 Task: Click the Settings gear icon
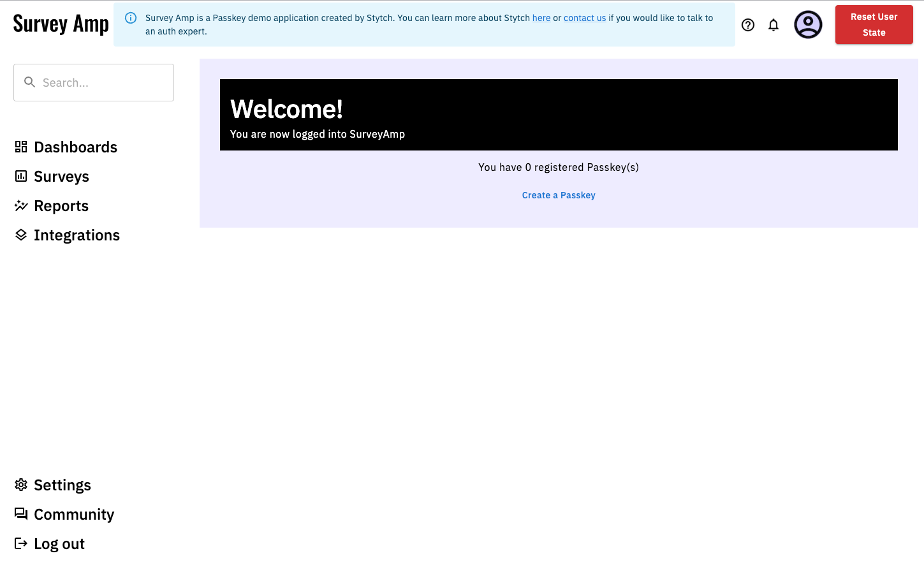coord(21,485)
